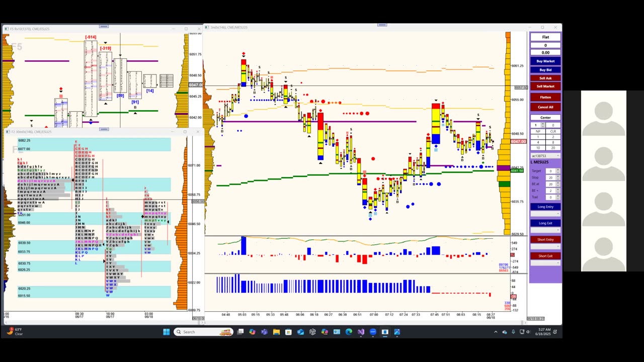Center the price ladder with Center button
This screenshot has width=644, height=362.
pyautogui.click(x=545, y=118)
